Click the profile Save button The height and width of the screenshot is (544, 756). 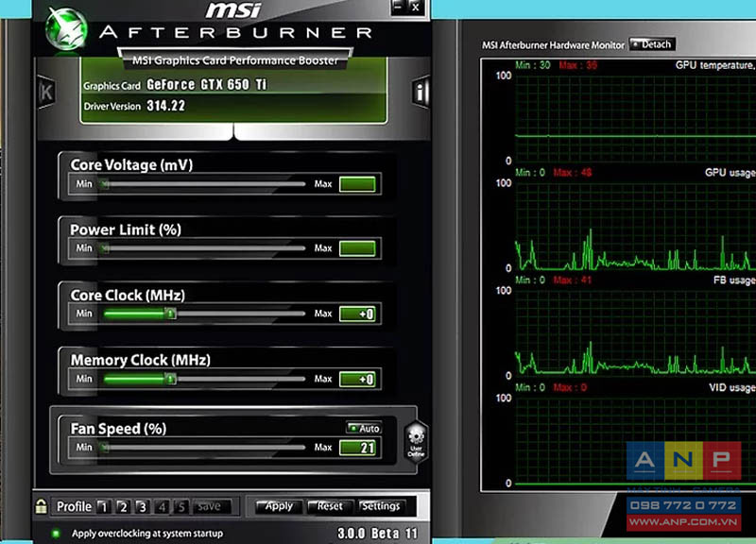pos(211,506)
